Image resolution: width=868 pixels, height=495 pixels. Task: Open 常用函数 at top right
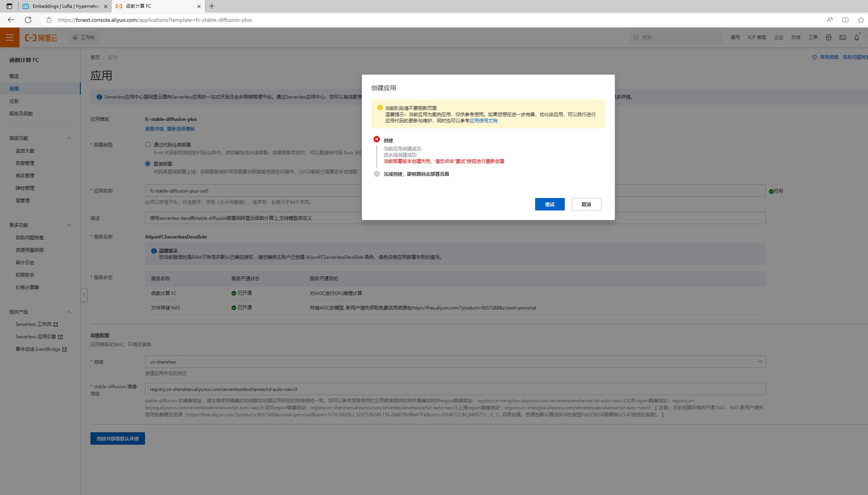click(x=829, y=57)
